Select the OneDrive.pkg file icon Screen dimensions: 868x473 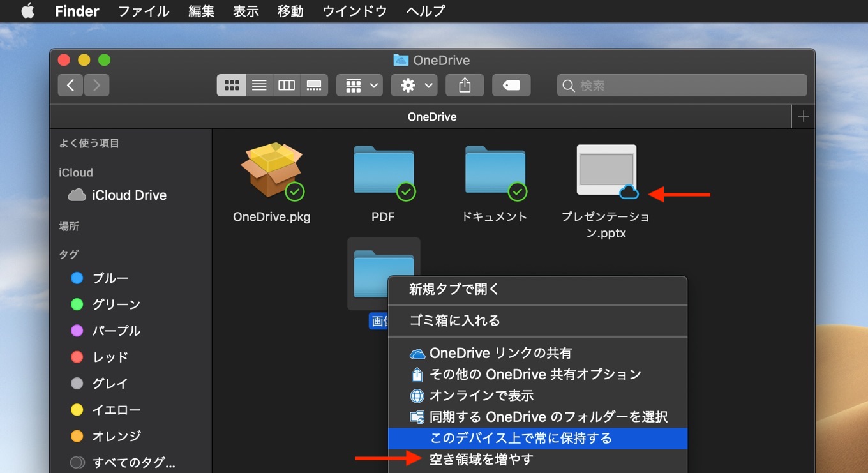[x=272, y=170]
